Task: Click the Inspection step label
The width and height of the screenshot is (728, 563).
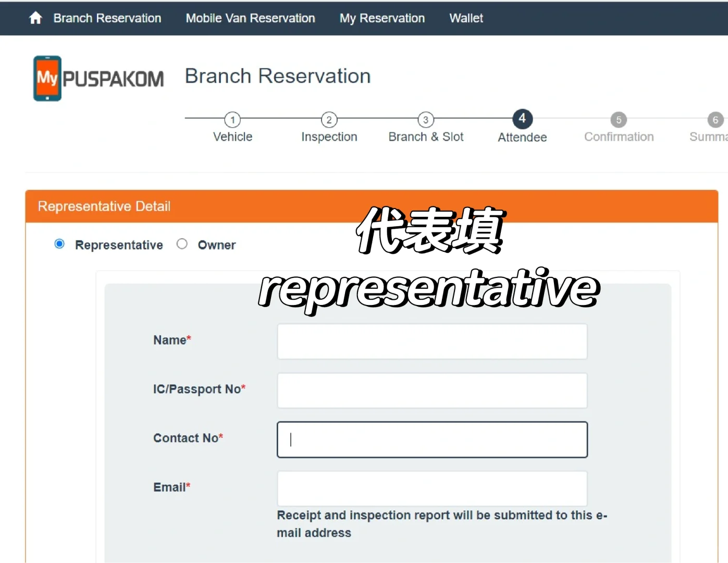Action: 329,137
